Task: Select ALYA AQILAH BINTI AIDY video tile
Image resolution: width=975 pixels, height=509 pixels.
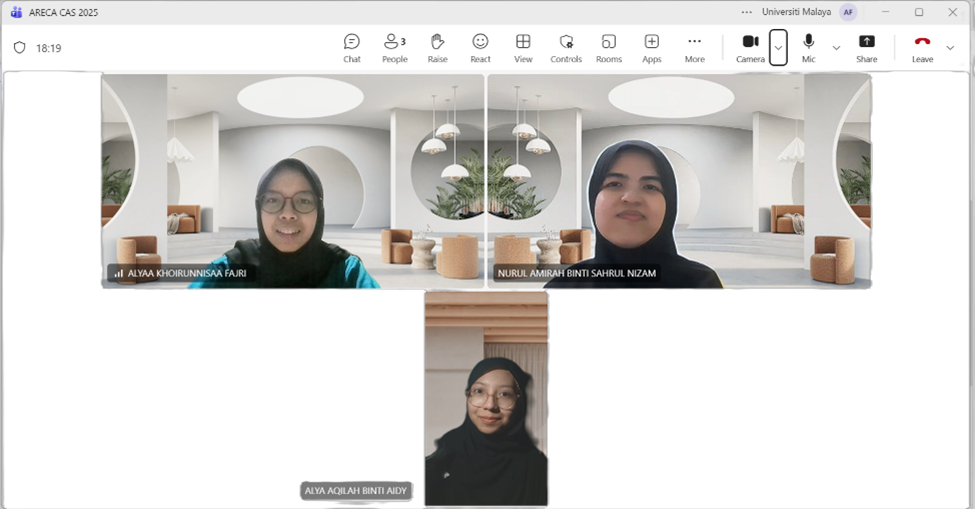Action: pyautogui.click(x=486, y=398)
